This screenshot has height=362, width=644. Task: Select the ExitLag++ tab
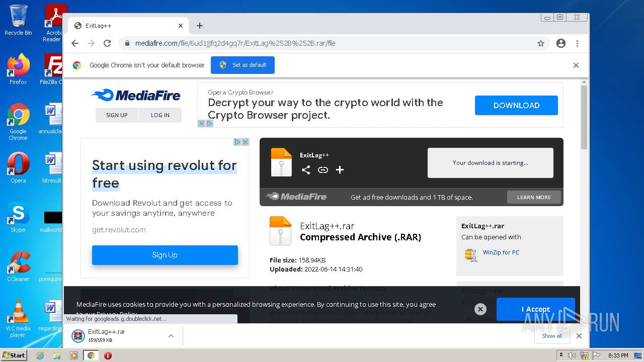[128, 26]
